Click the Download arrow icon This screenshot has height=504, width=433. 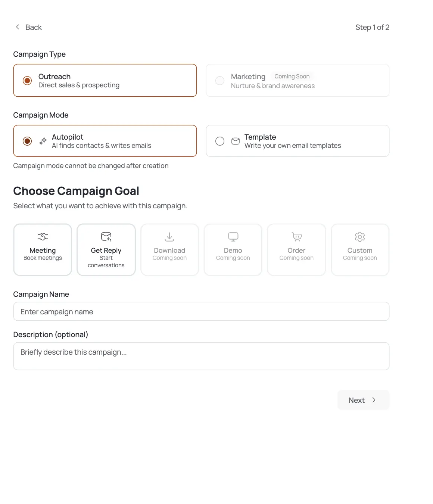tap(169, 237)
